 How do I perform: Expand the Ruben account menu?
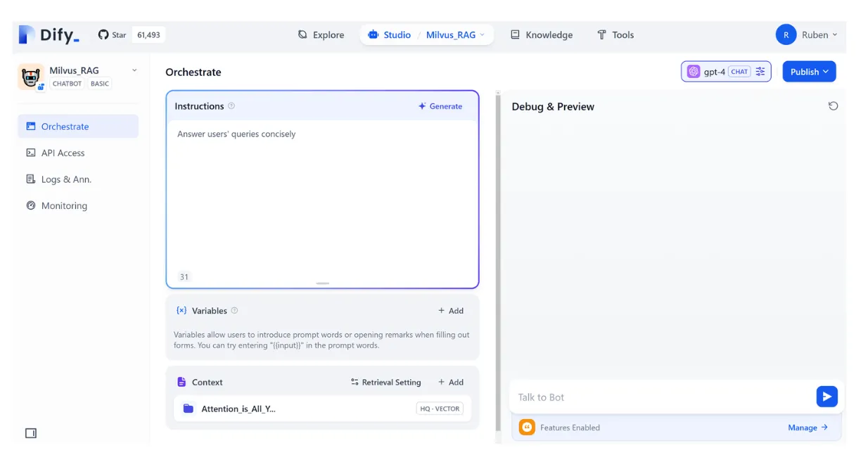click(x=807, y=34)
